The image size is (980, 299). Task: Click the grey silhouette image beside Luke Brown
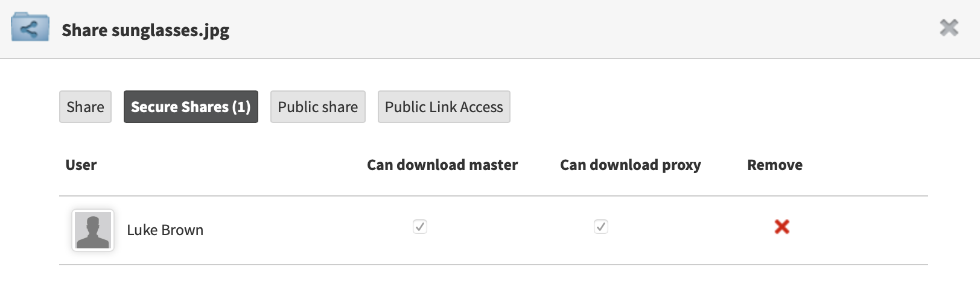tap(93, 230)
